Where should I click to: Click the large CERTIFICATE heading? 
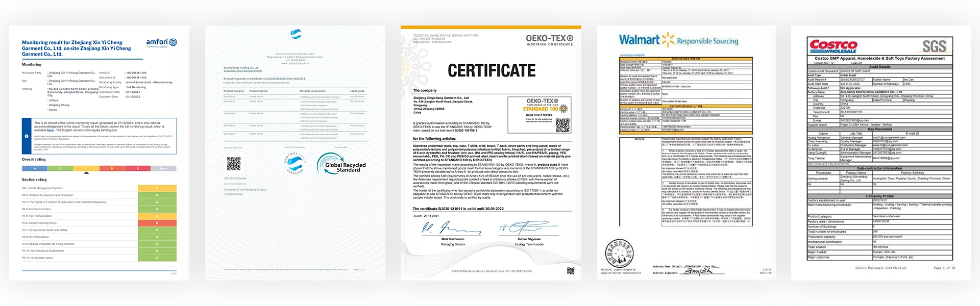pos(492,70)
